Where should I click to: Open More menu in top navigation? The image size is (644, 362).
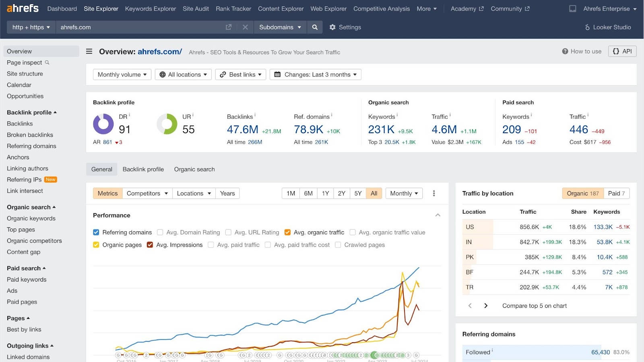(x=427, y=8)
